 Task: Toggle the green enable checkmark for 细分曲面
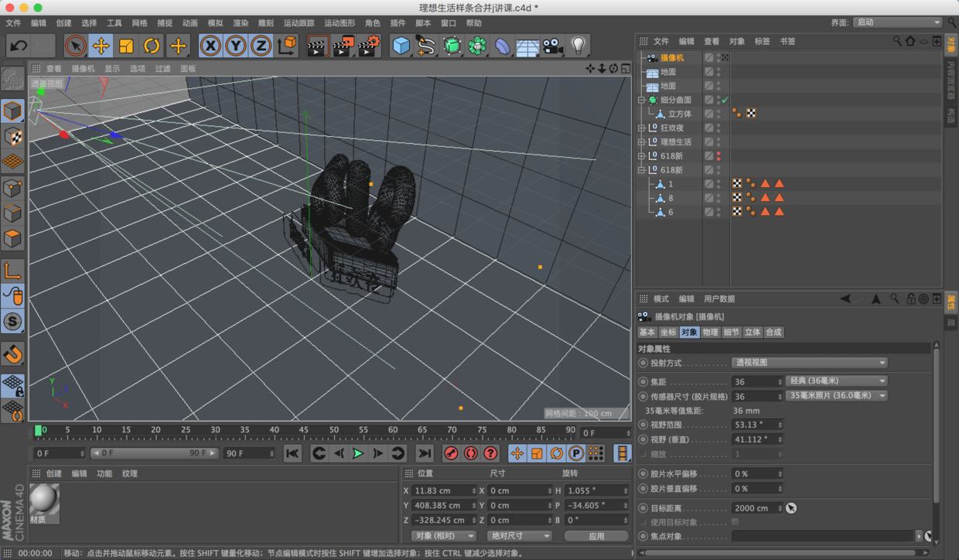pyautogui.click(x=725, y=100)
